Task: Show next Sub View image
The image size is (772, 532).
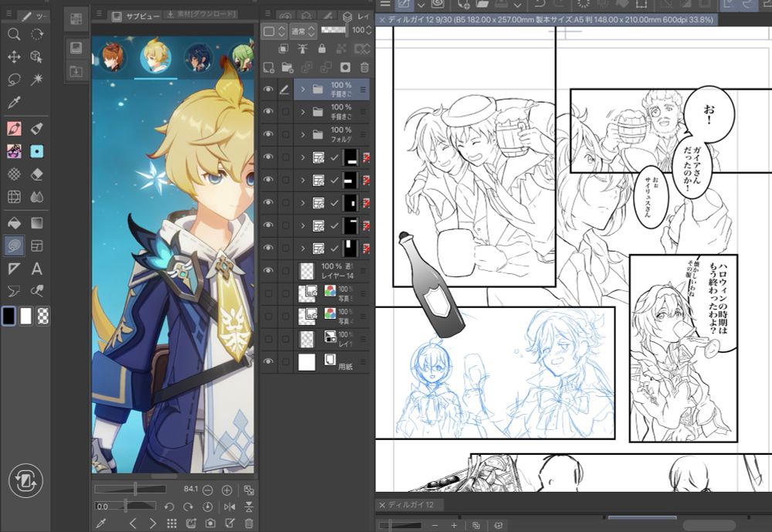Action: pyautogui.click(x=153, y=524)
